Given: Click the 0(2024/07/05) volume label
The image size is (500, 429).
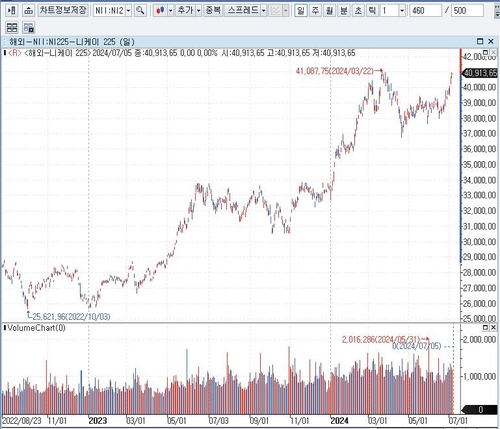Looking at the screenshot, I should [417, 346].
